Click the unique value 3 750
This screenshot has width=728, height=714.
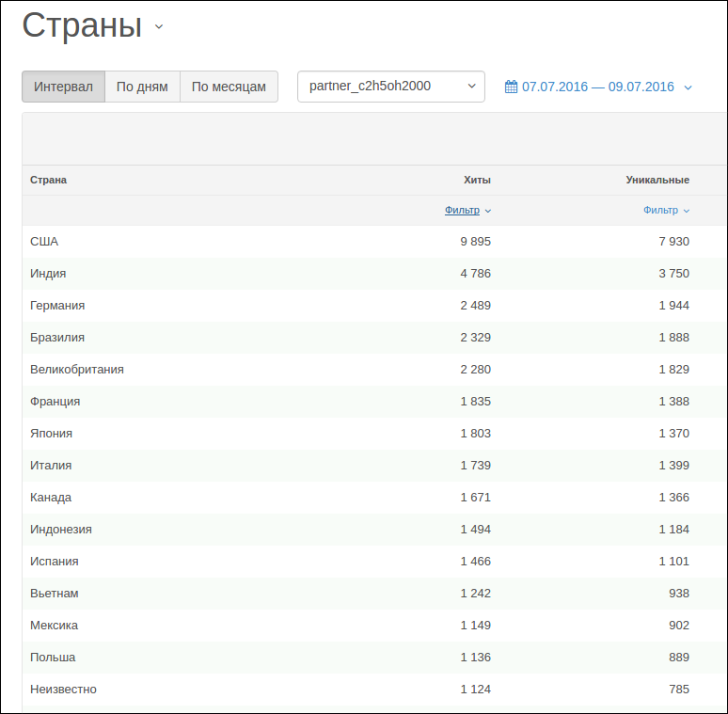pos(673,274)
